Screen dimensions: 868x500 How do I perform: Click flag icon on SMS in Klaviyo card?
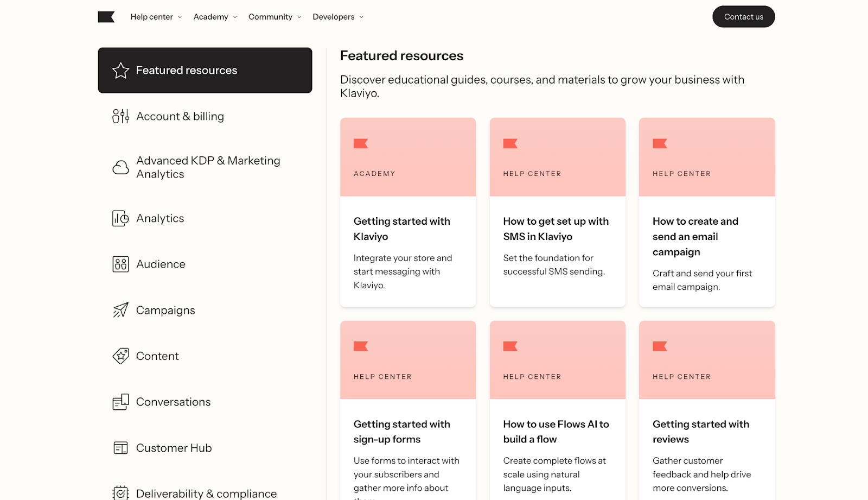click(x=510, y=143)
